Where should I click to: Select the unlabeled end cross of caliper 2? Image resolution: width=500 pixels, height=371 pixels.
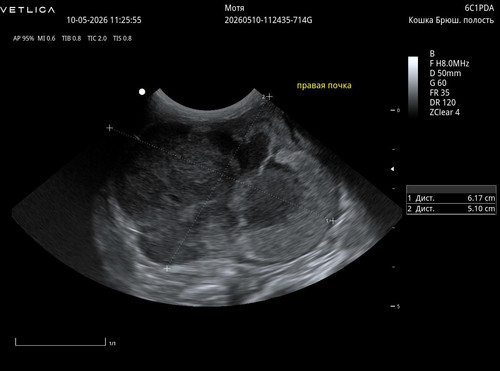click(167, 268)
